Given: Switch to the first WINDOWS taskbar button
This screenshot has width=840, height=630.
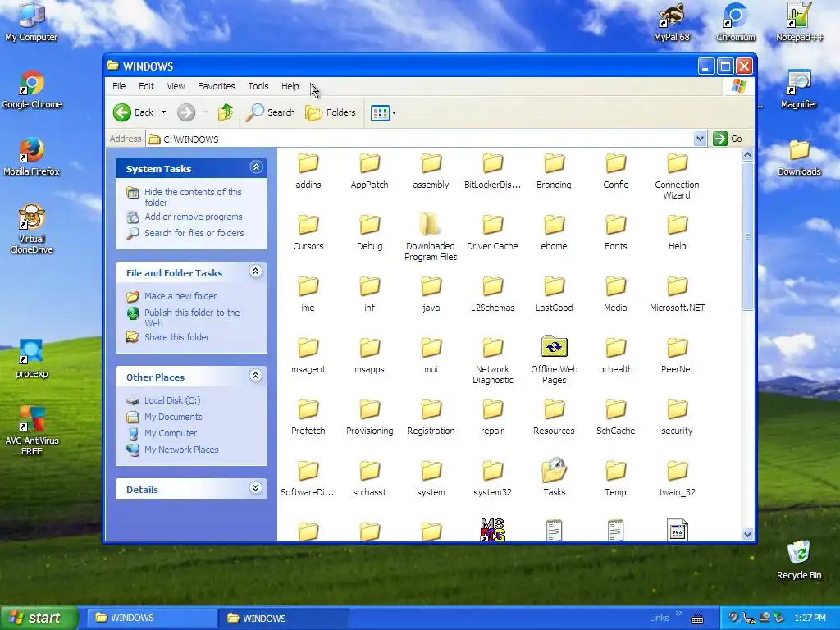Looking at the screenshot, I should point(150,619).
